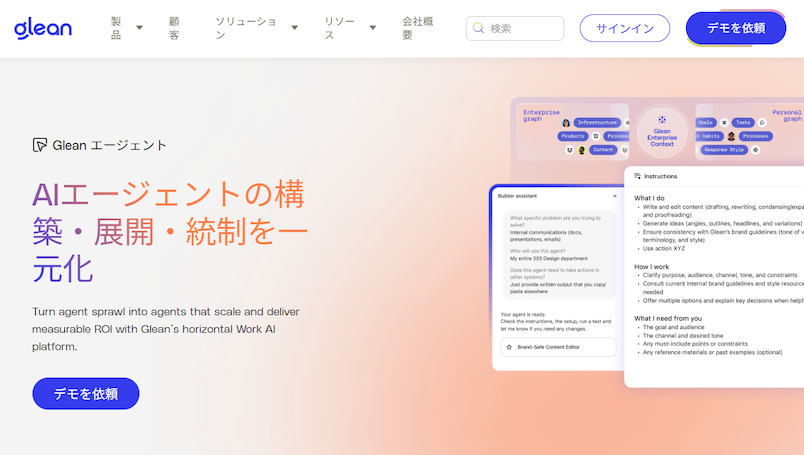
Task: Expand the 製品 menu arrow
Action: click(139, 28)
